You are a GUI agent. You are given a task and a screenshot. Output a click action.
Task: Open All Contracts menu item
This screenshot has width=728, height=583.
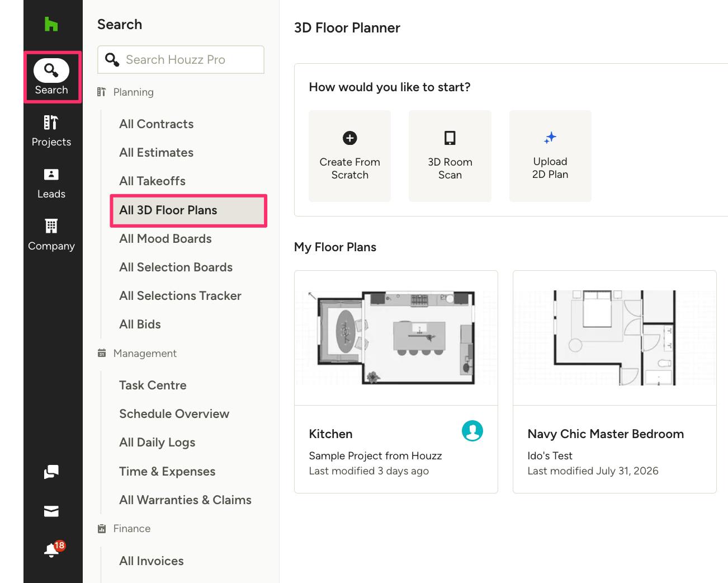[x=157, y=124]
